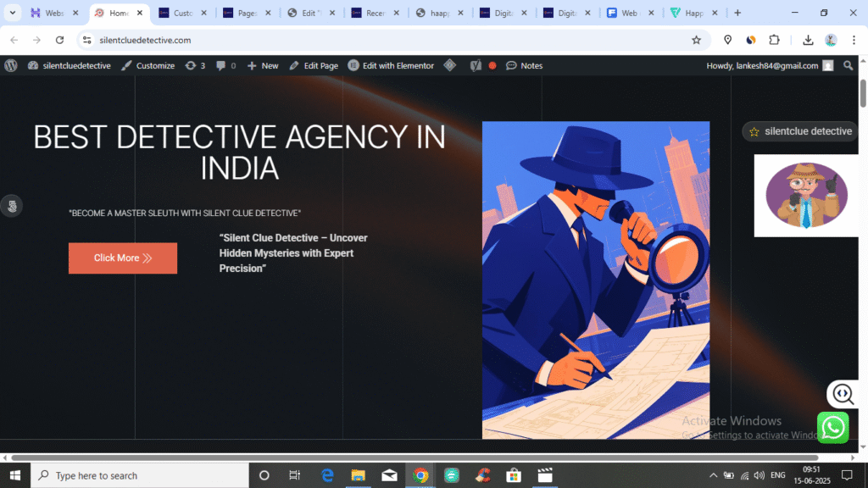
Task: Click the detective hero illustration
Action: click(x=596, y=280)
